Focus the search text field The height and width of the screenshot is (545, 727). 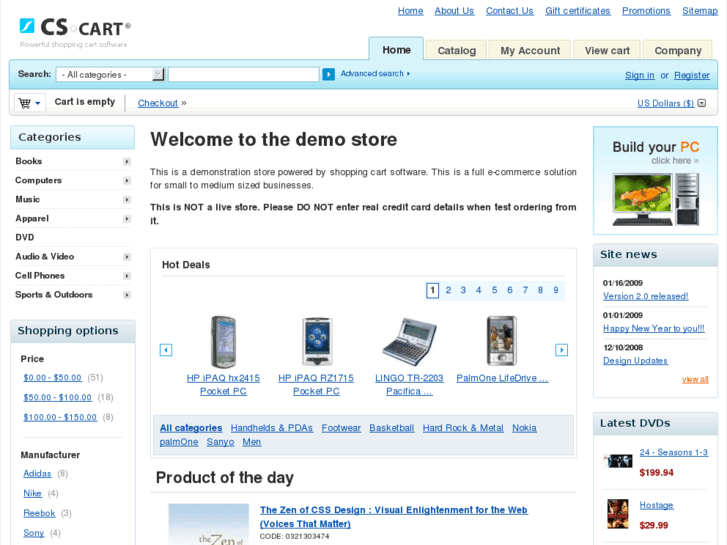pos(244,74)
